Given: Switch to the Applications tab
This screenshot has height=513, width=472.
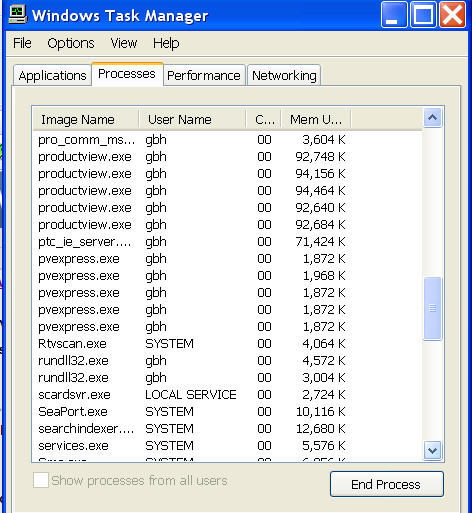Looking at the screenshot, I should (52, 76).
